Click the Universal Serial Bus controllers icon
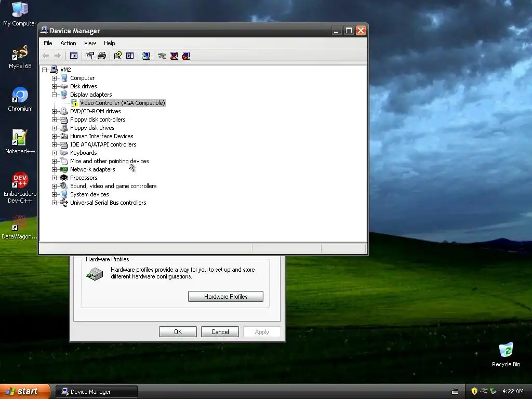Viewport: 532px width, 399px height. 64,203
